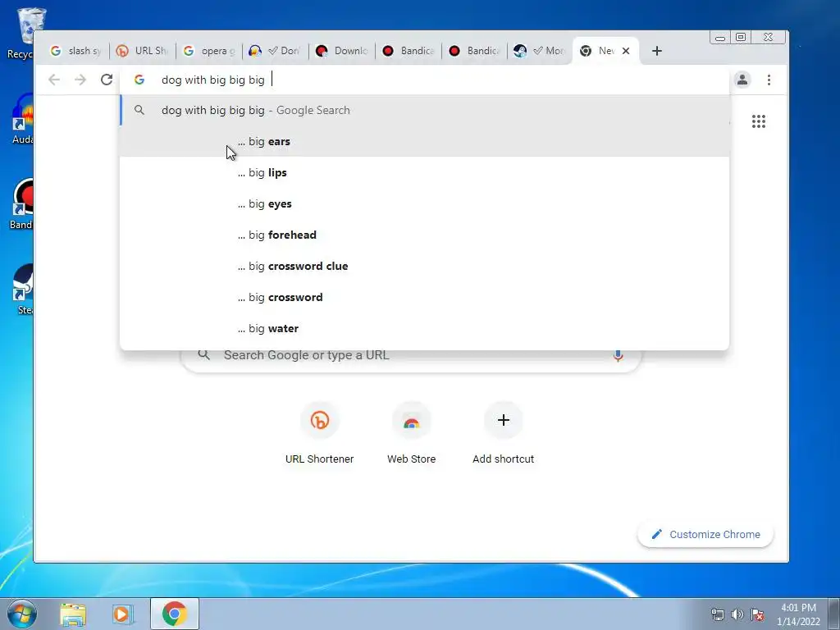Click the network tray icon
Screen dimensions: 840x630
717,614
